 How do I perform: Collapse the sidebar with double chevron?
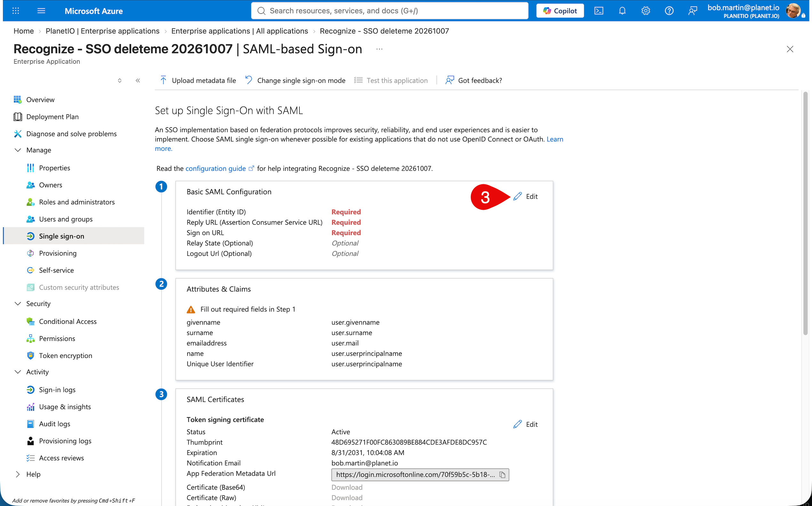(x=138, y=80)
